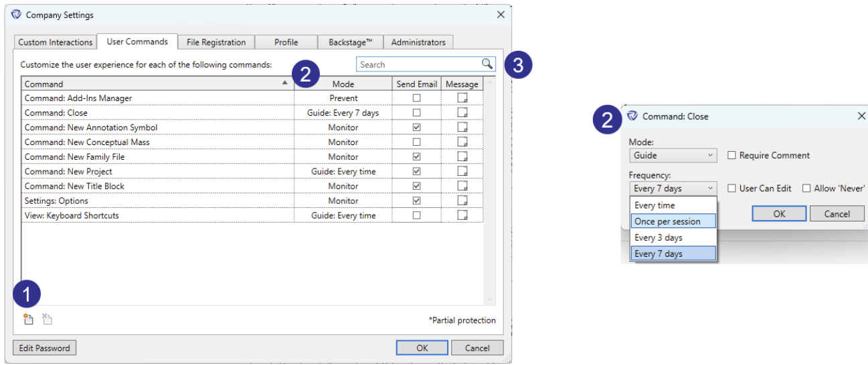
Task: Click the search magnifier icon
Action: 487,64
